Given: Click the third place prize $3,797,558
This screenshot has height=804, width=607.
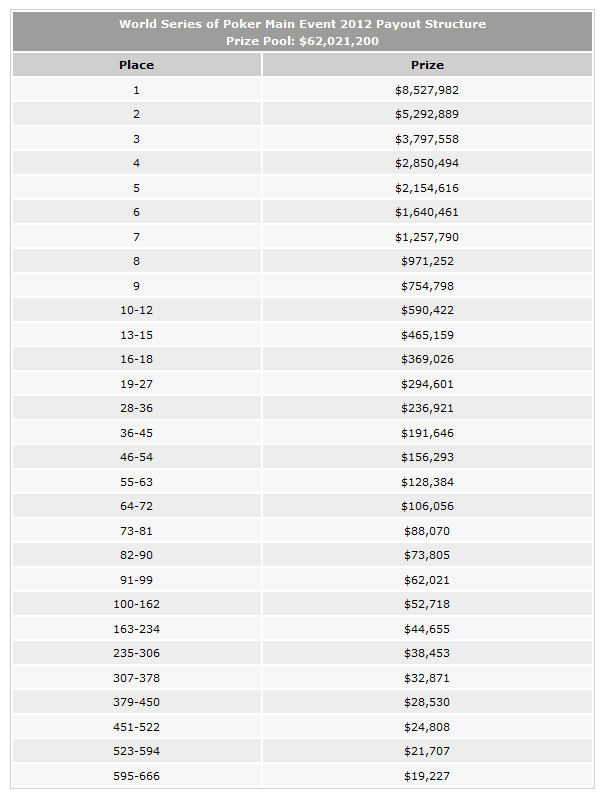Looking at the screenshot, I should pos(427,139).
